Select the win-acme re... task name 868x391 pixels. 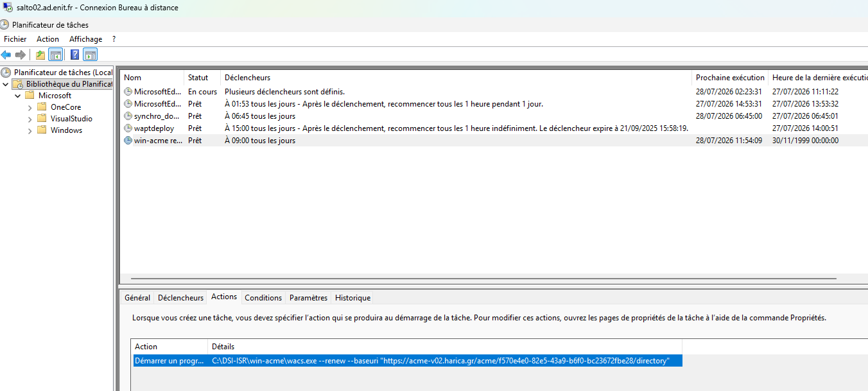(x=158, y=141)
